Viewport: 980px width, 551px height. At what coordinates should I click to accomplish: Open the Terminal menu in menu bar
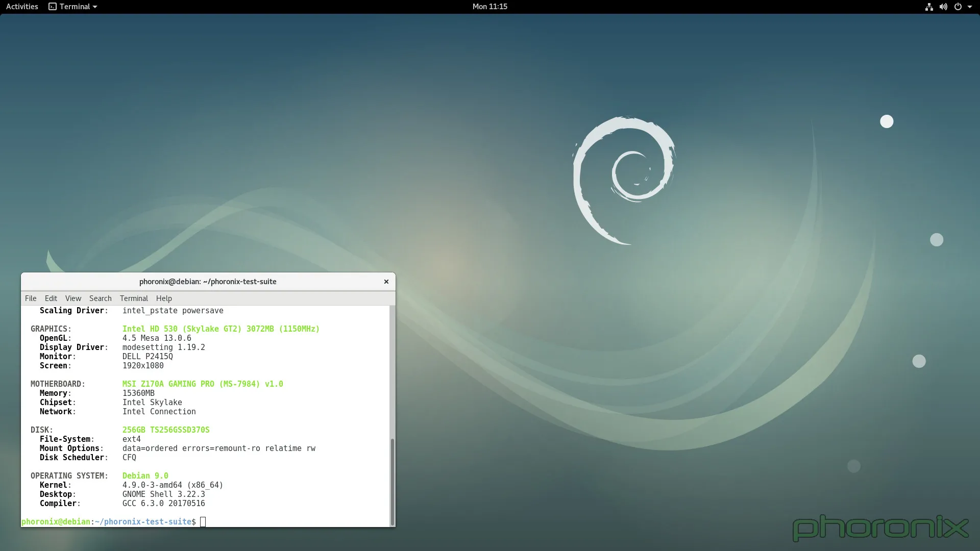134,298
